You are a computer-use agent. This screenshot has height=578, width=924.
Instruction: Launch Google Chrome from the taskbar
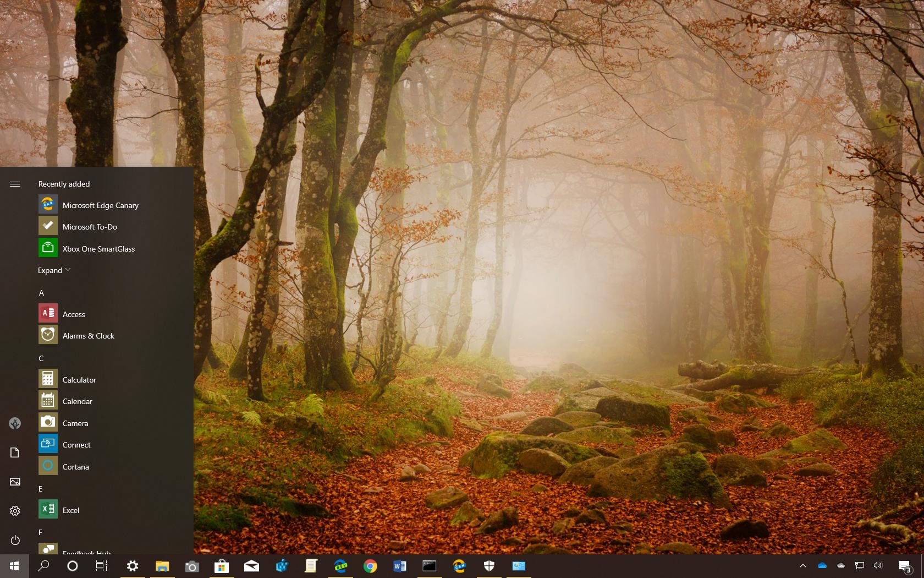point(371,566)
